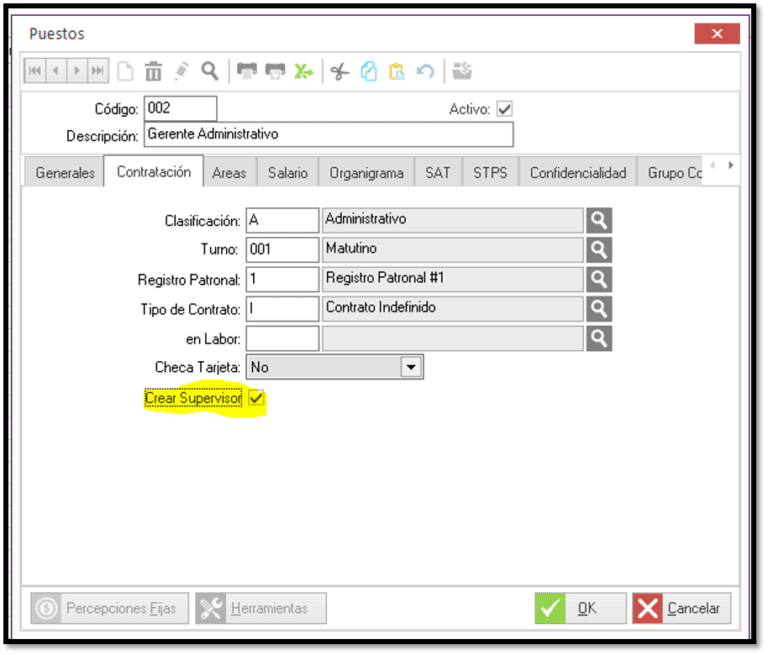The image size is (768, 655).
Task: Go to the first record in the toolbar
Action: point(35,71)
